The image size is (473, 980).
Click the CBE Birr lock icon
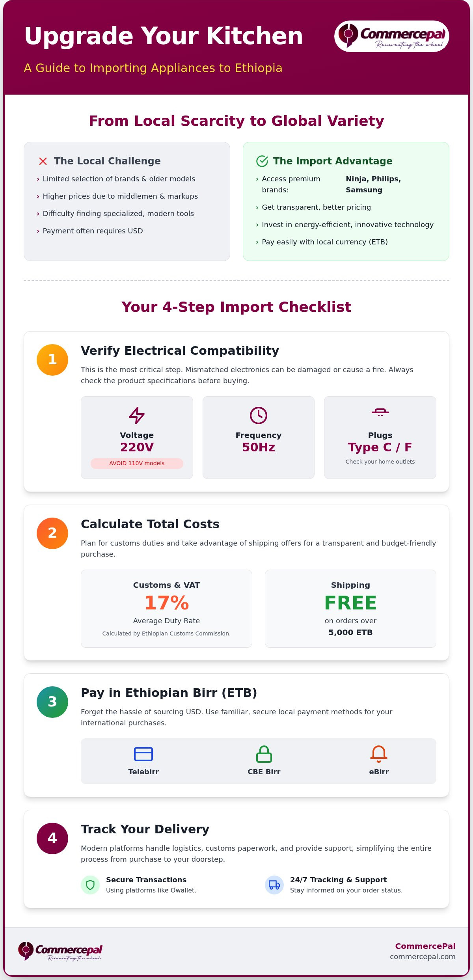tap(264, 754)
